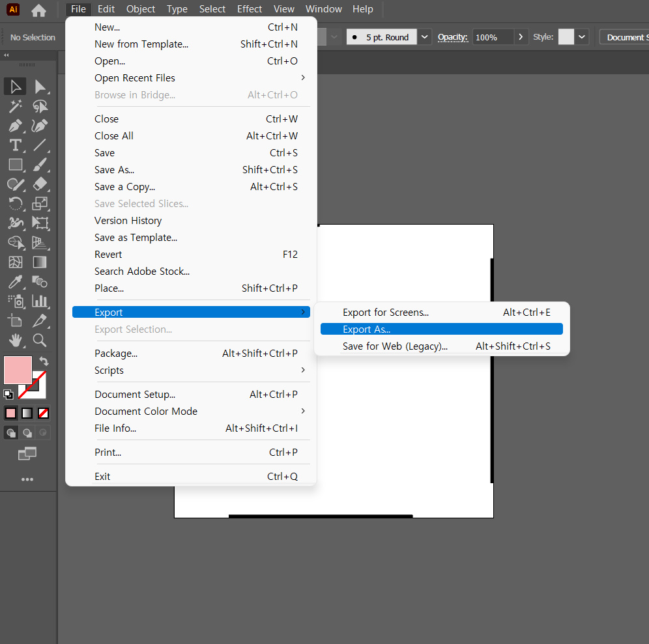The height and width of the screenshot is (644, 649).
Task: Collapse toolbar with double-arrow toggle
Action: pyautogui.click(x=7, y=55)
